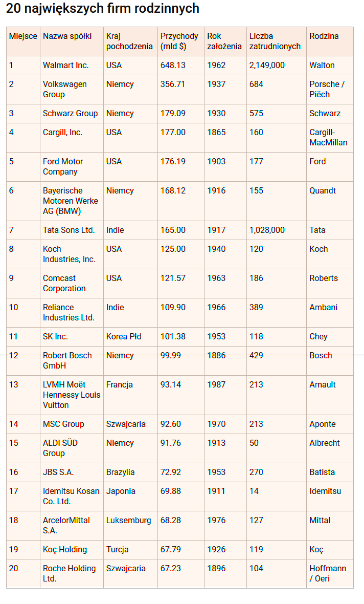Click the "Cargill-MacMillan" family cell
Screen dimensions: 364x604
(x=328, y=137)
